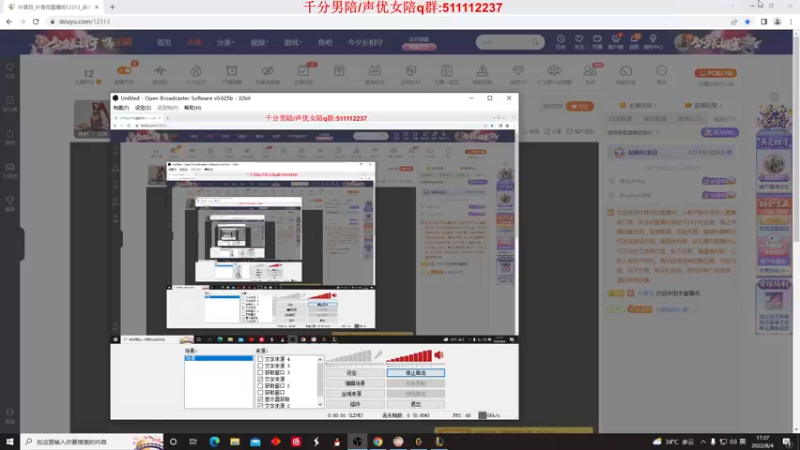Expand the 游戏 dropdown in Douyu nav

pos(293,42)
